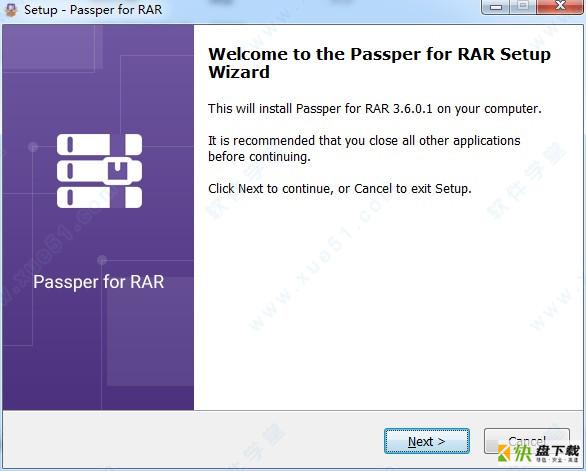Viewport: 586px width, 471px height.
Task: Cancel the Passper for RAR installation
Action: [527, 441]
